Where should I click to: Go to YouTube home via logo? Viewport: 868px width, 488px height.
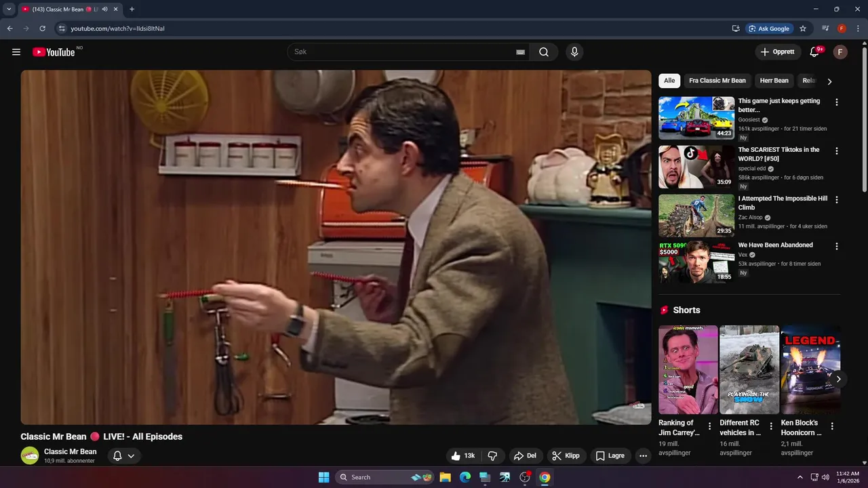click(54, 52)
